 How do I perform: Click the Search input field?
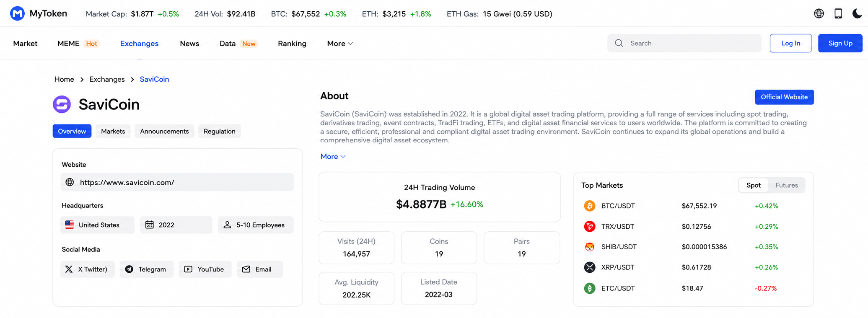[684, 43]
